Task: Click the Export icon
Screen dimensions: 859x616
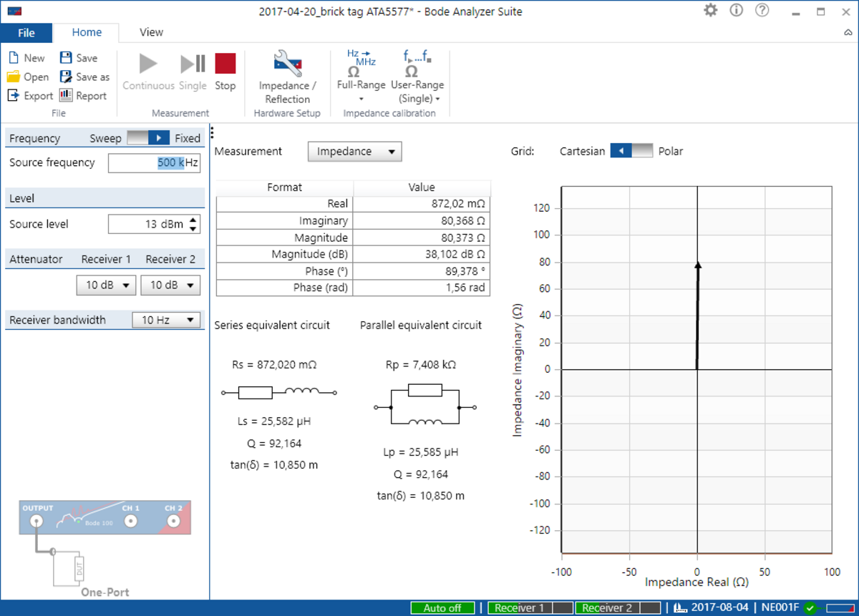Action: pos(14,96)
